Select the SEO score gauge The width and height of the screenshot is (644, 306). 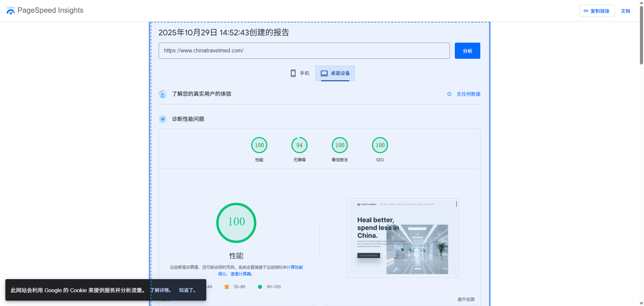pyautogui.click(x=380, y=145)
